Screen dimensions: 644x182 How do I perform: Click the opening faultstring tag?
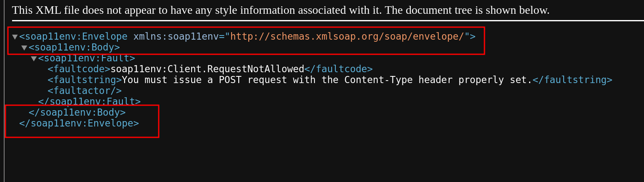pos(85,80)
